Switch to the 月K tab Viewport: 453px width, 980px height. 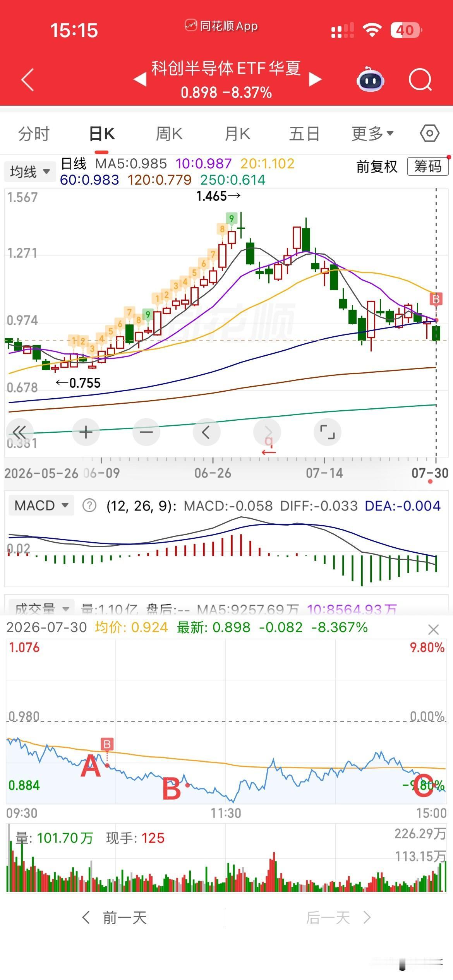coord(238,134)
